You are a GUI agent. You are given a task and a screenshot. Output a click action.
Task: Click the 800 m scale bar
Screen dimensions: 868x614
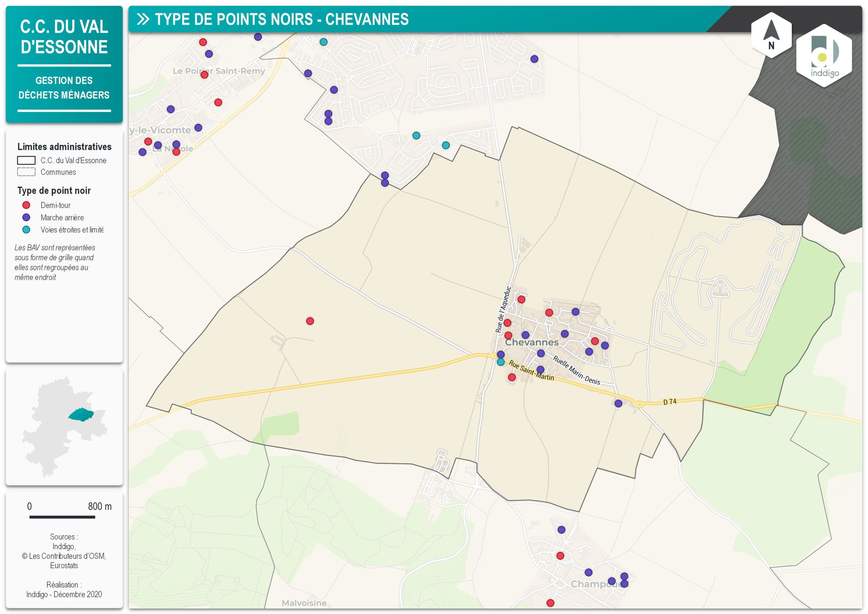pos(62,517)
